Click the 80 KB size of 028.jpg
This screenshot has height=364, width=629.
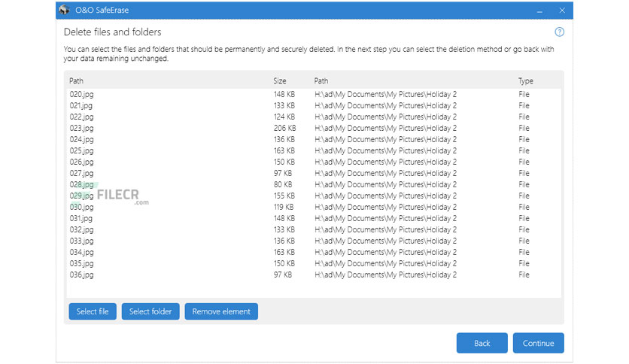pos(283,184)
